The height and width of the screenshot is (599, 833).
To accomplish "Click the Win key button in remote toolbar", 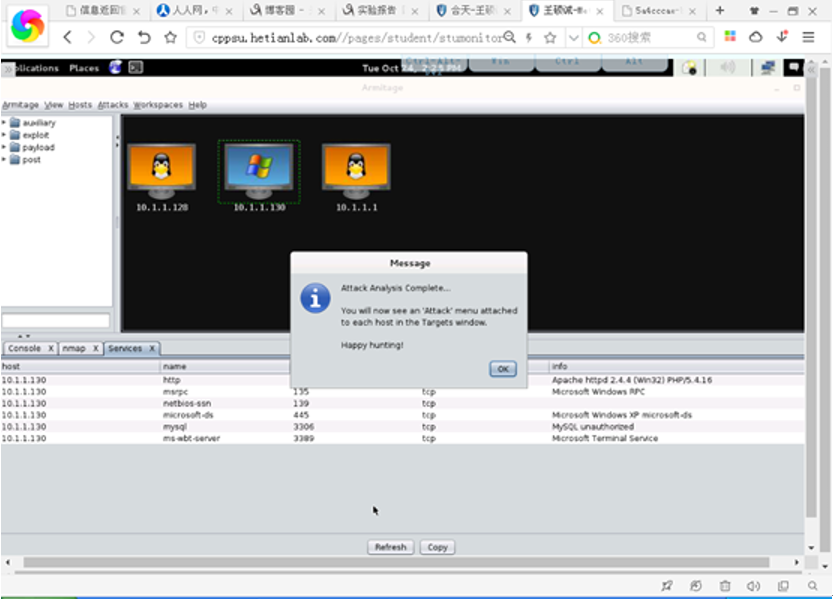I will pyautogui.click(x=500, y=62).
